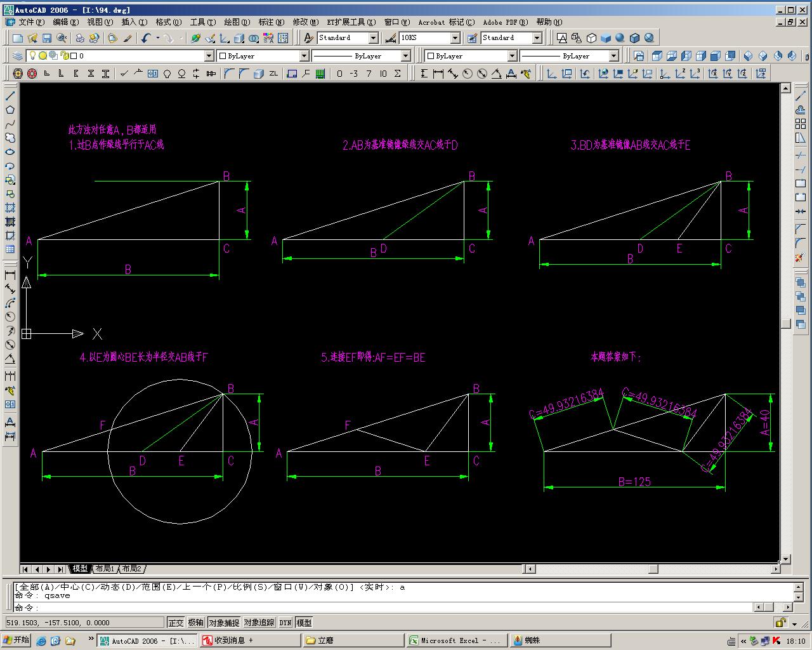Open the 帮助(H) menu

pyautogui.click(x=549, y=22)
